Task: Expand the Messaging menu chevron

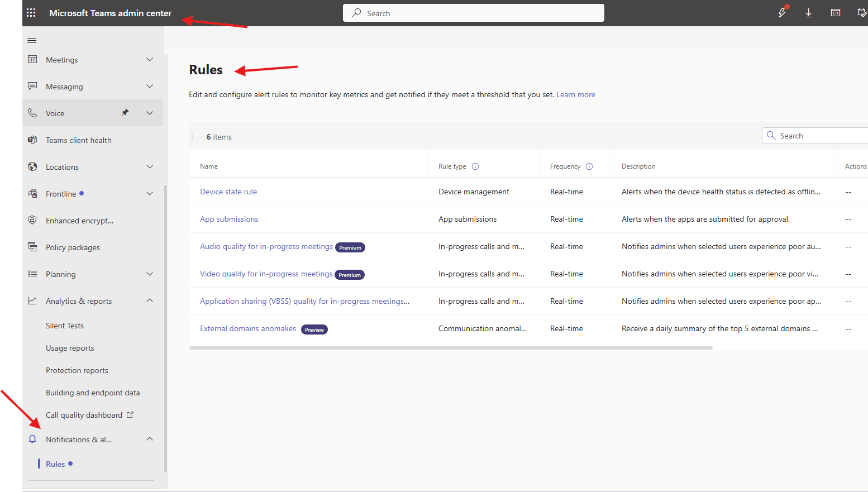Action: tap(150, 86)
